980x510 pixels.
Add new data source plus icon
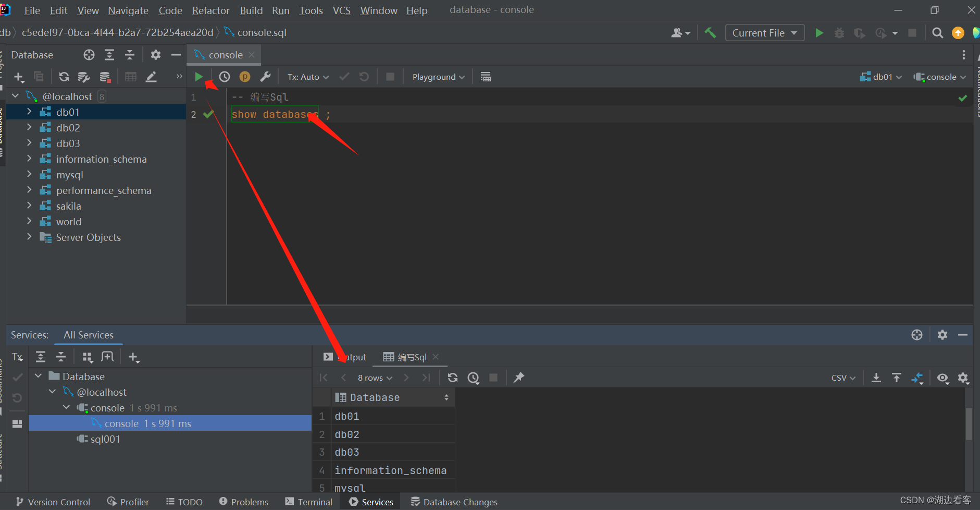(19, 77)
